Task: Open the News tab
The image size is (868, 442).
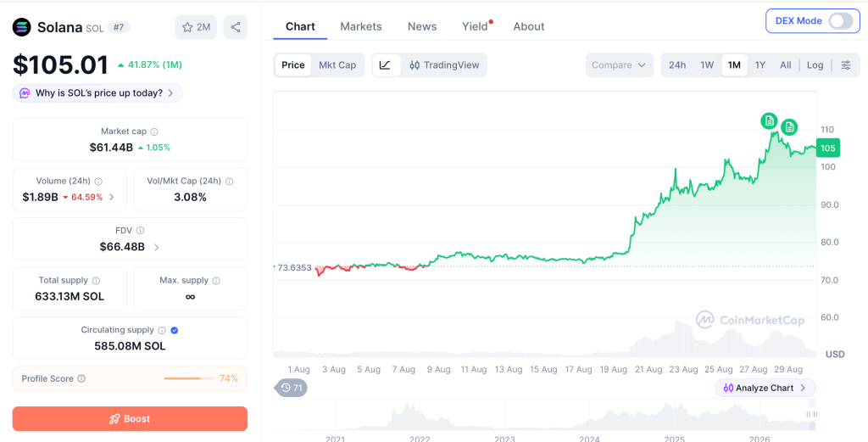Action: (422, 26)
